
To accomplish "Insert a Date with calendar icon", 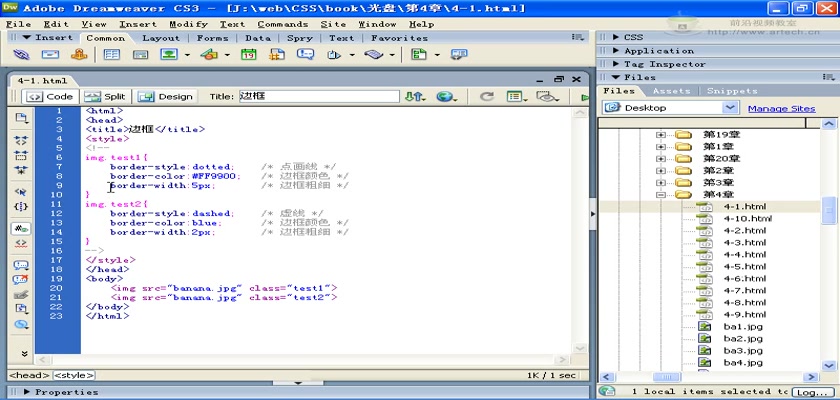I will (x=249, y=55).
